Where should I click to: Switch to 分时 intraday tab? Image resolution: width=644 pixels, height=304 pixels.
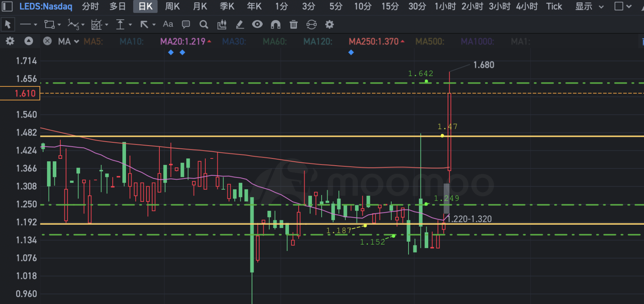[x=90, y=6]
